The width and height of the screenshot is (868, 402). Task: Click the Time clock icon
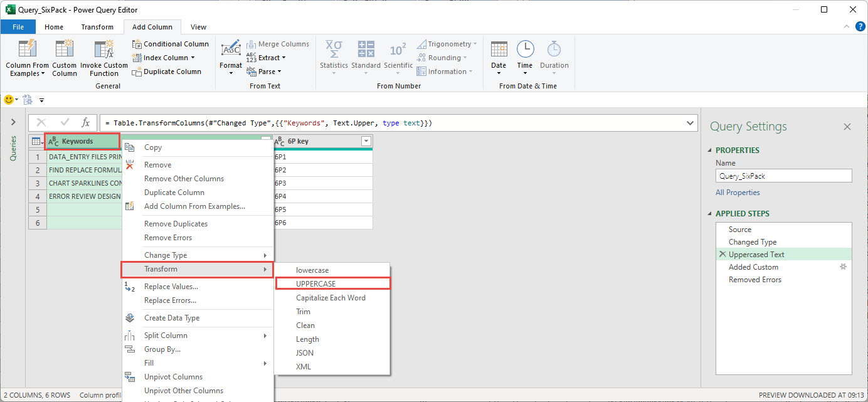(x=525, y=50)
